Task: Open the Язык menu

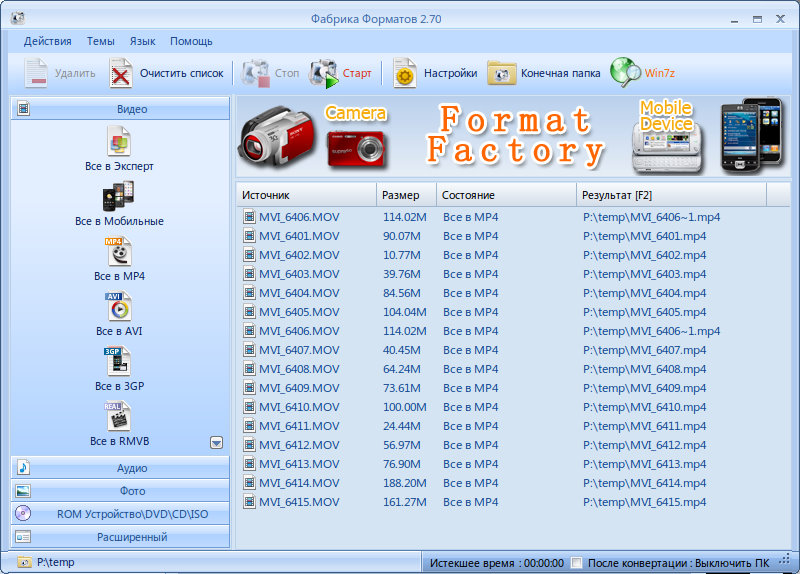Action: [142, 41]
